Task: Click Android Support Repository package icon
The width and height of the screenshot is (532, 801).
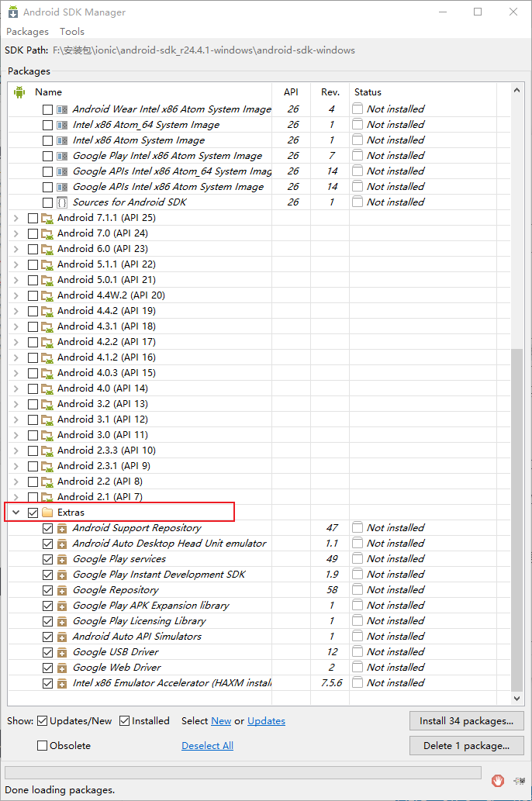Action: [x=62, y=528]
